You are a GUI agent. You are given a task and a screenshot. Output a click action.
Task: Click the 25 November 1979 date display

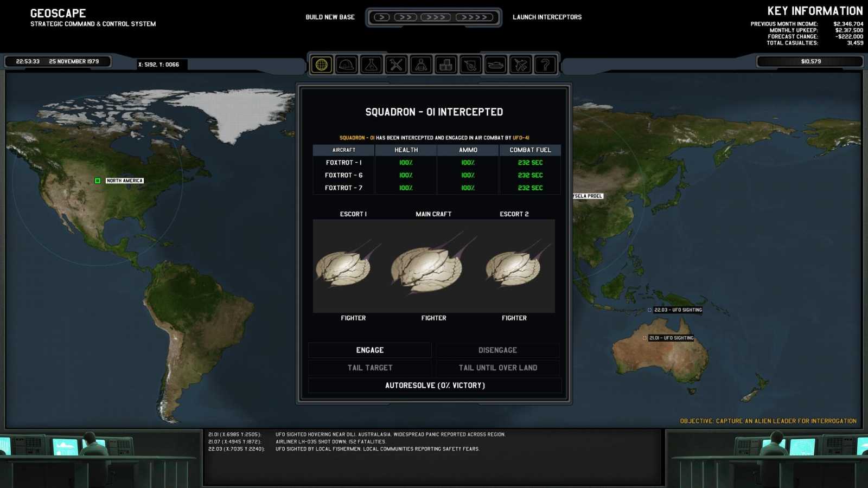coord(74,61)
